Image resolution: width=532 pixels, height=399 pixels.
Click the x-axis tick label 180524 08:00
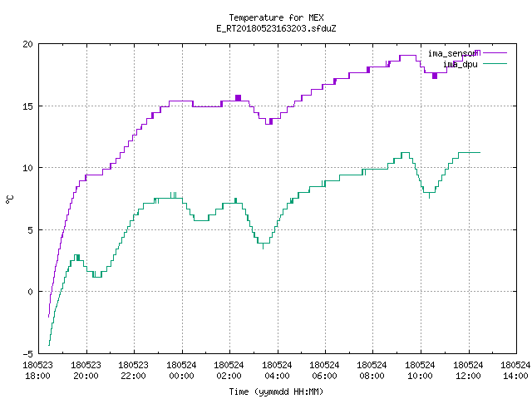372,371
